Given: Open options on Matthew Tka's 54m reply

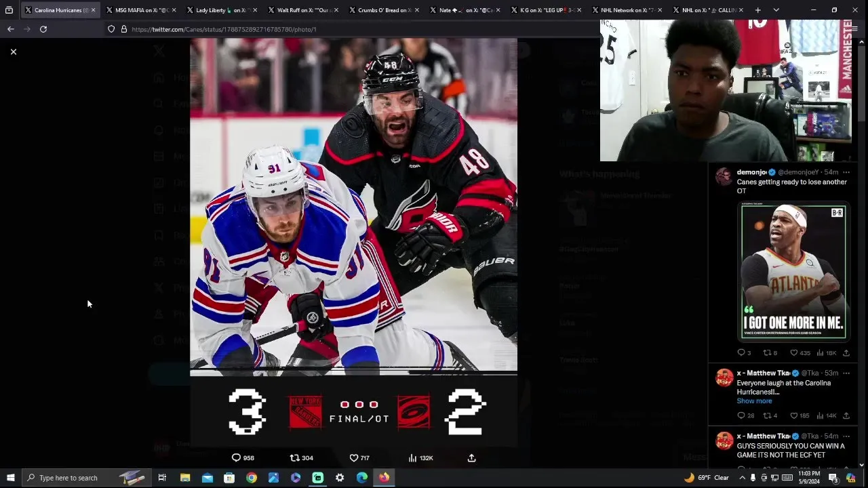Looking at the screenshot, I should (x=846, y=436).
